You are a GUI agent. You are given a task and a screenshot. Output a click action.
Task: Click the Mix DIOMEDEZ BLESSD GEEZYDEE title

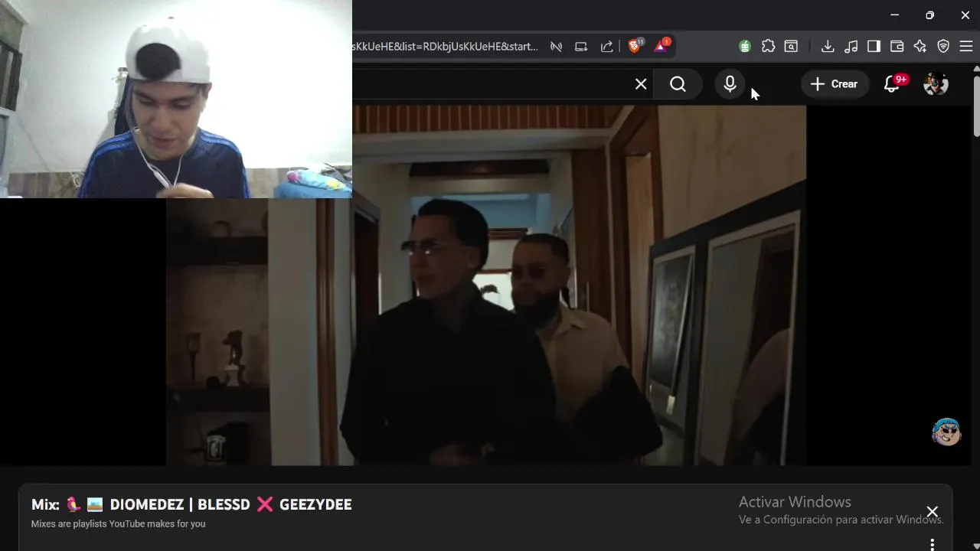pos(191,504)
